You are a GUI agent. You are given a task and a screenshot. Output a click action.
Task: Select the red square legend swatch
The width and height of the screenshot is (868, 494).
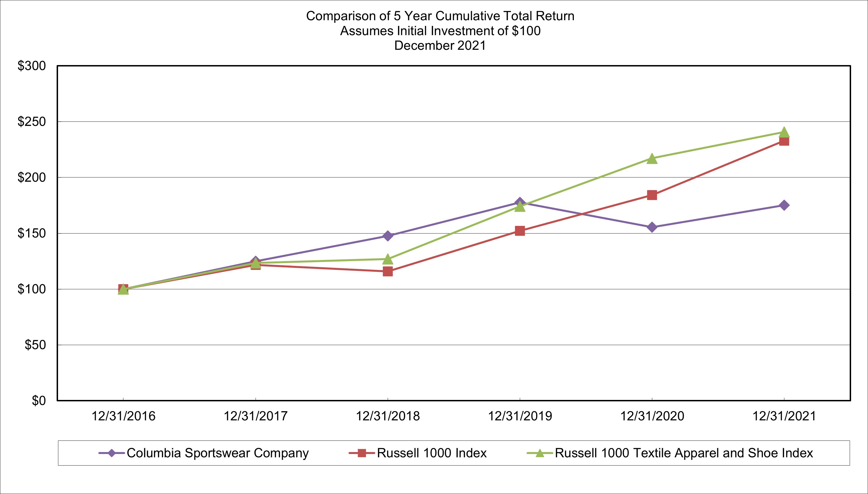point(362,453)
